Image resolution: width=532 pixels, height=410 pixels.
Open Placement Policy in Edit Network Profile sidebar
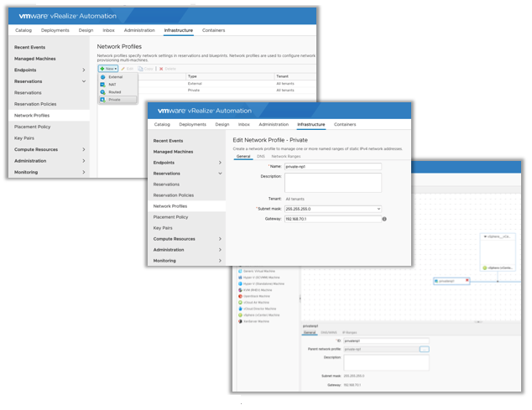[x=170, y=217]
